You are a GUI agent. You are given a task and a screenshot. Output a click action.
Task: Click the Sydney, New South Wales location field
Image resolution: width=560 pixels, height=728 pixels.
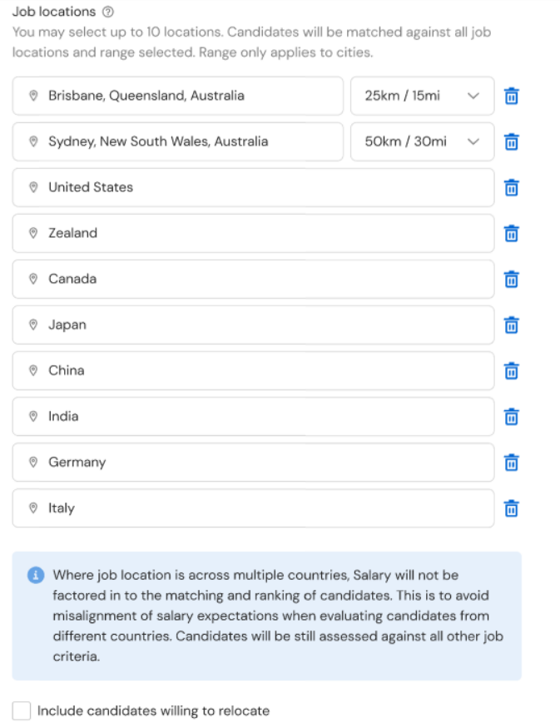point(178,141)
